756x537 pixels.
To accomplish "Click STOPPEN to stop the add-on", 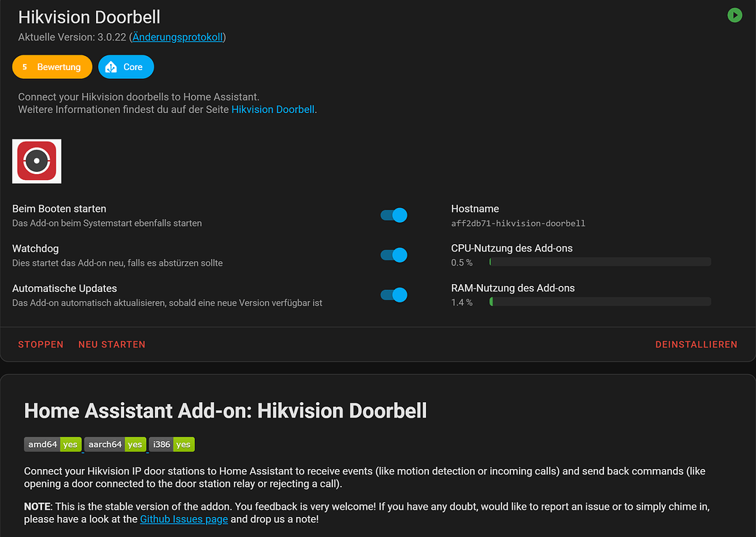I will coord(41,344).
